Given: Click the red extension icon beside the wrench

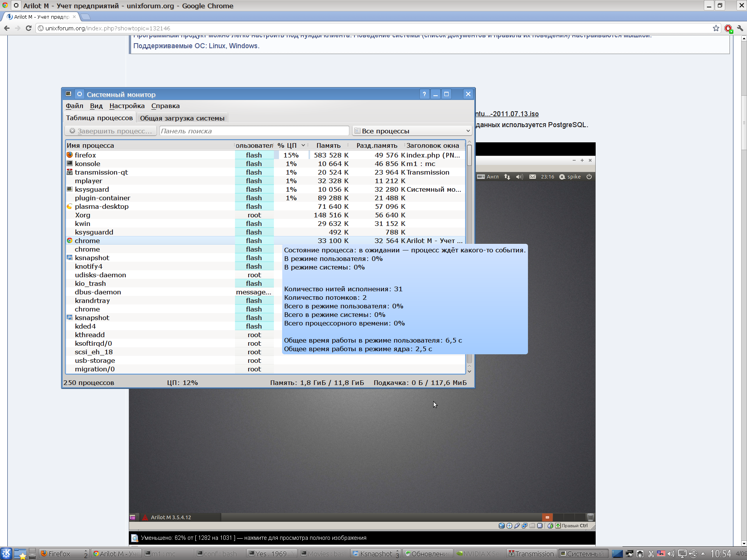Looking at the screenshot, I should click(728, 28).
